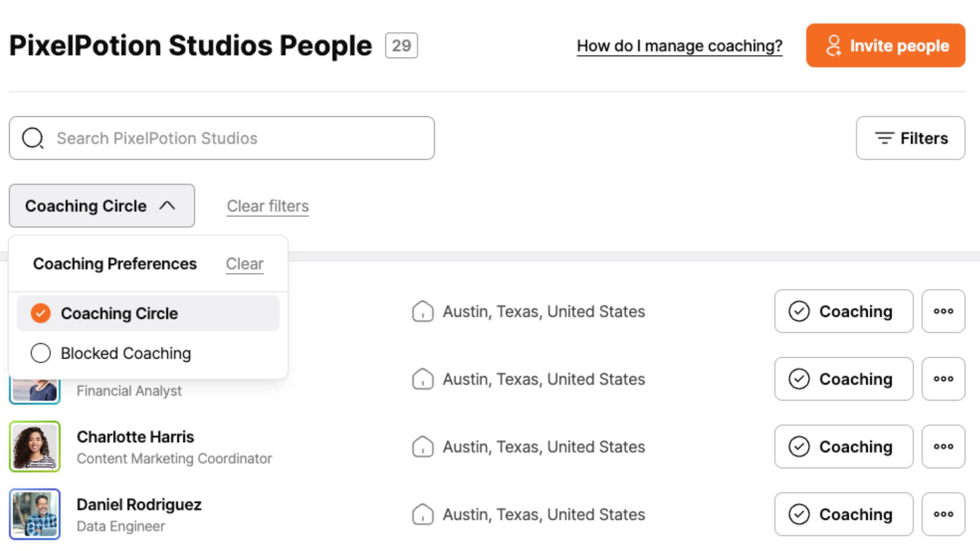Open more options for Charlotte Harris
This screenshot has height=551, width=980.
943,446
